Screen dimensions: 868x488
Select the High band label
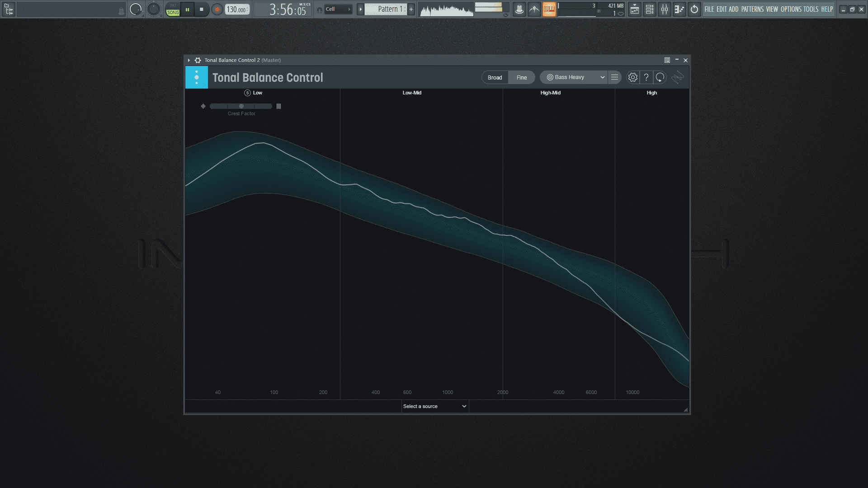point(651,93)
